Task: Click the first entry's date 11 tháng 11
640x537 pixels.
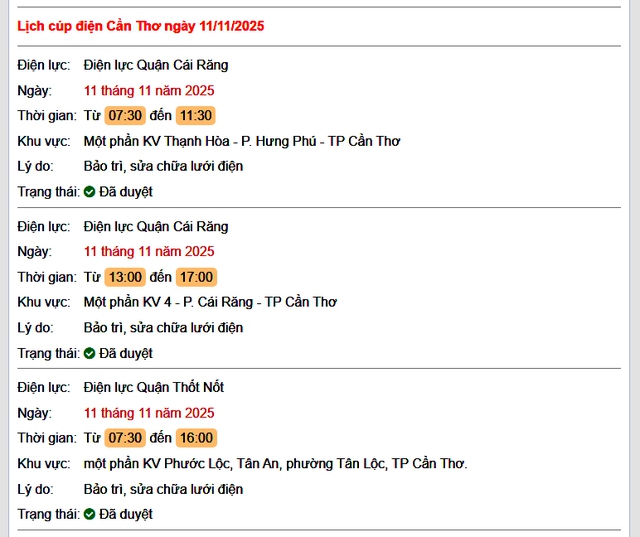Action: [149, 90]
